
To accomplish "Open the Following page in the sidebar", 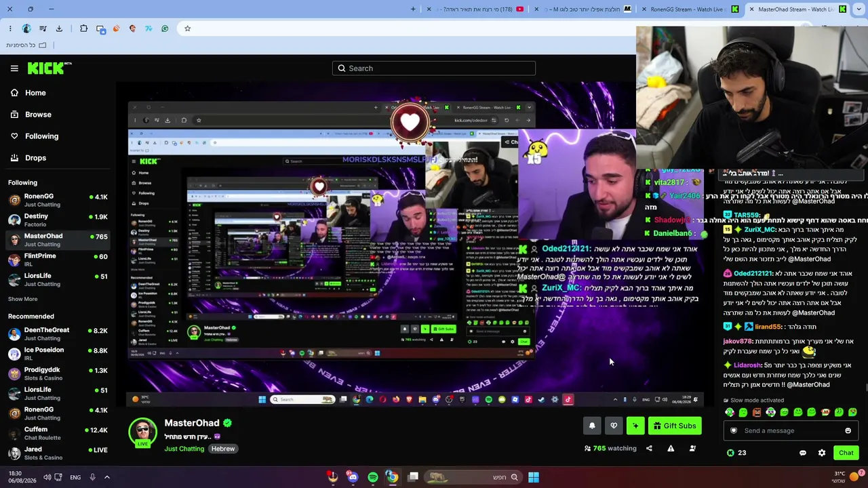I will (x=35, y=136).
